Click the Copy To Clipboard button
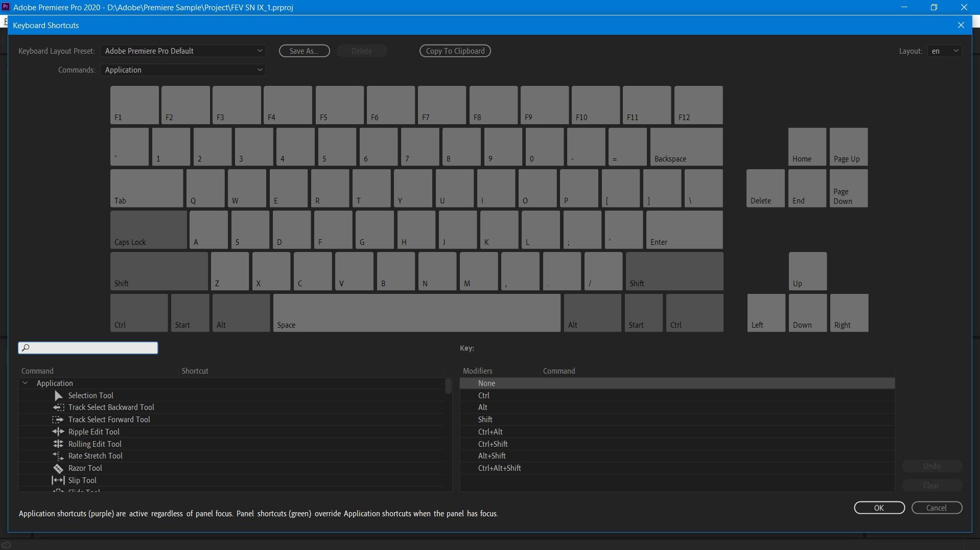The height and width of the screenshot is (550, 980). pos(455,51)
